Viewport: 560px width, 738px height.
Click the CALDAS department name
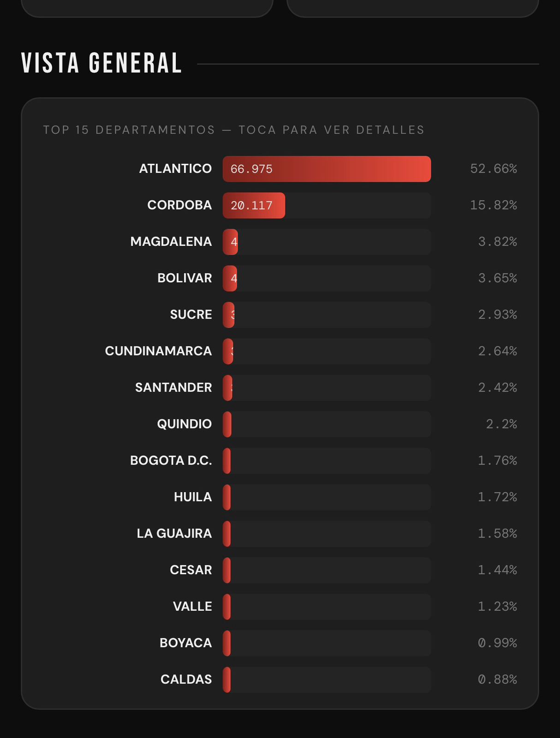(186, 679)
